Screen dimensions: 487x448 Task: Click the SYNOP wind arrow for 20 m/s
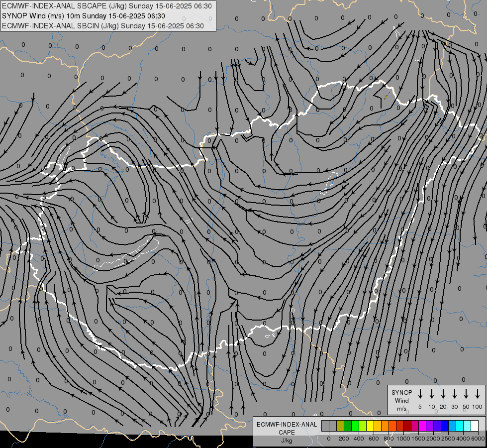point(443,394)
